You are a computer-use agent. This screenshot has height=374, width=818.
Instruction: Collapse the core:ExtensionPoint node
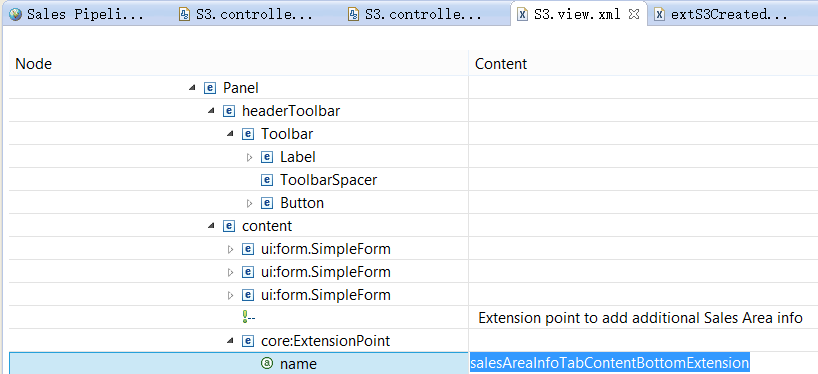[230, 341]
